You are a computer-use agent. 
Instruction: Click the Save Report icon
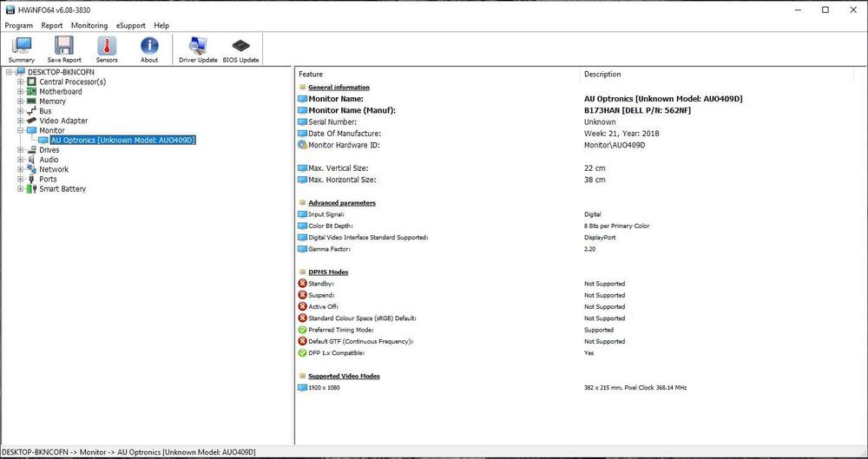tap(64, 49)
